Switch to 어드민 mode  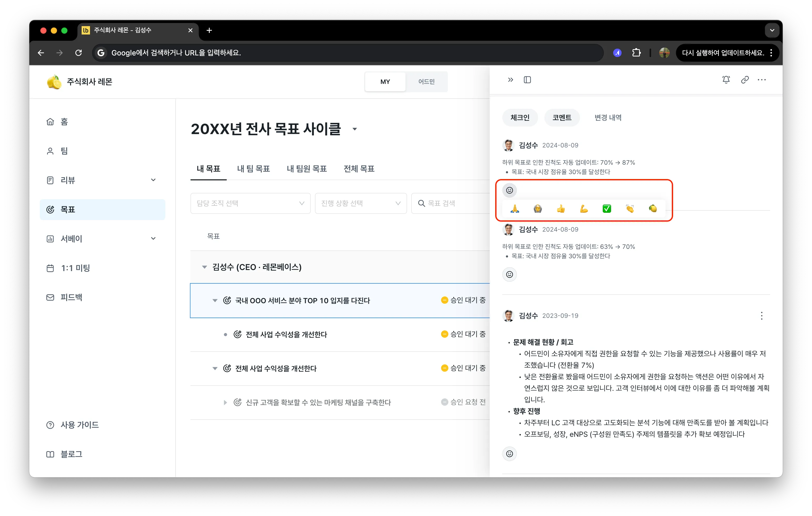[426, 82]
